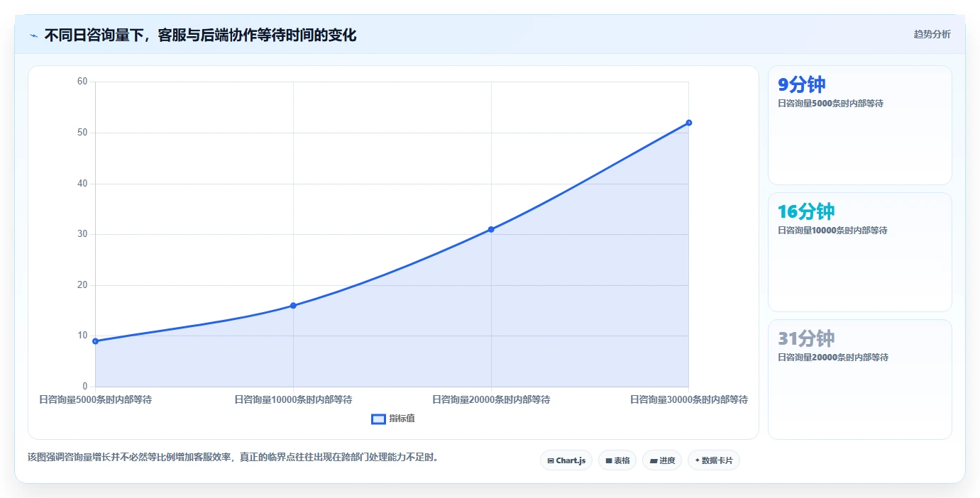Click the y-axis tick label 40

[82, 184]
